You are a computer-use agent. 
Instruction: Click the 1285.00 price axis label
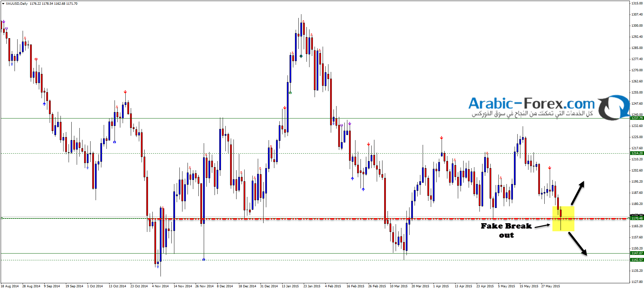coord(637,48)
